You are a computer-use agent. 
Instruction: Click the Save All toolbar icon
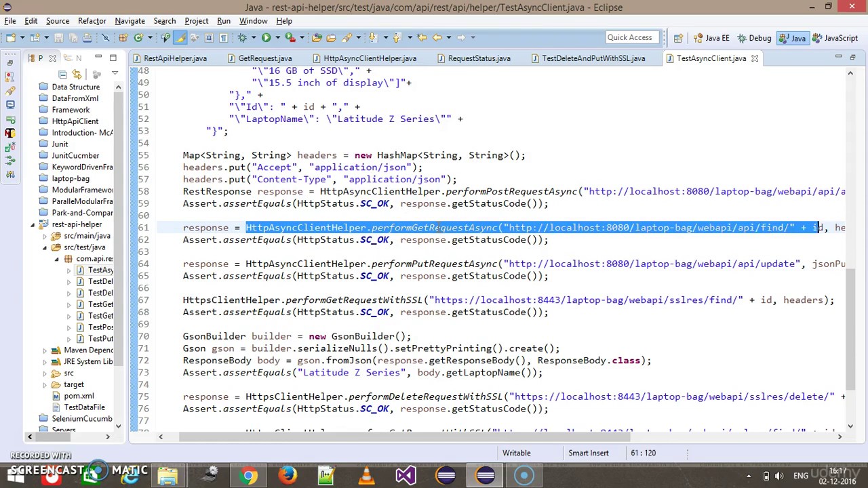coord(73,37)
